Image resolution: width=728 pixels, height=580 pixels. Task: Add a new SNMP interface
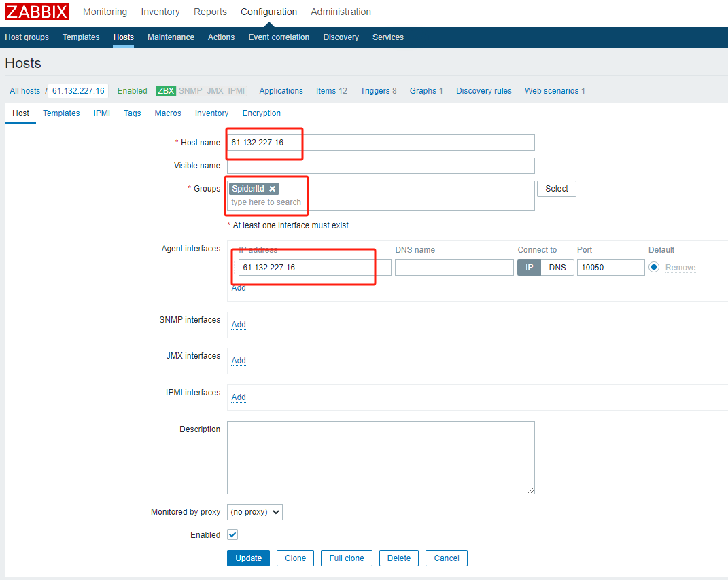coord(239,325)
